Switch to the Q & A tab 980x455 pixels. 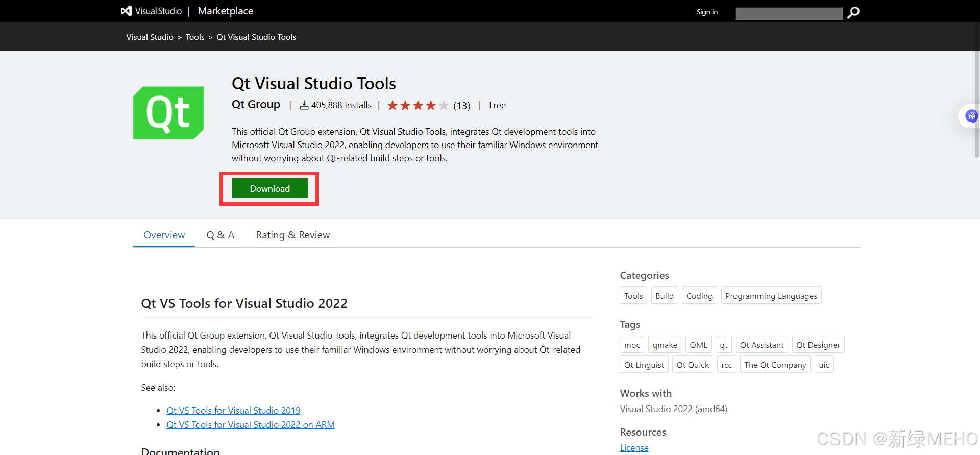[x=220, y=235]
